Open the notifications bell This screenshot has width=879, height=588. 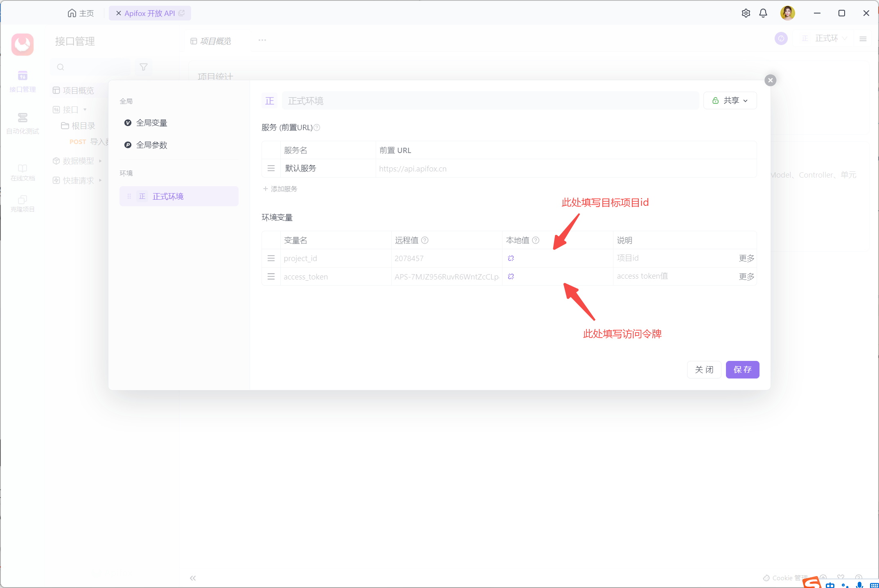tap(763, 13)
